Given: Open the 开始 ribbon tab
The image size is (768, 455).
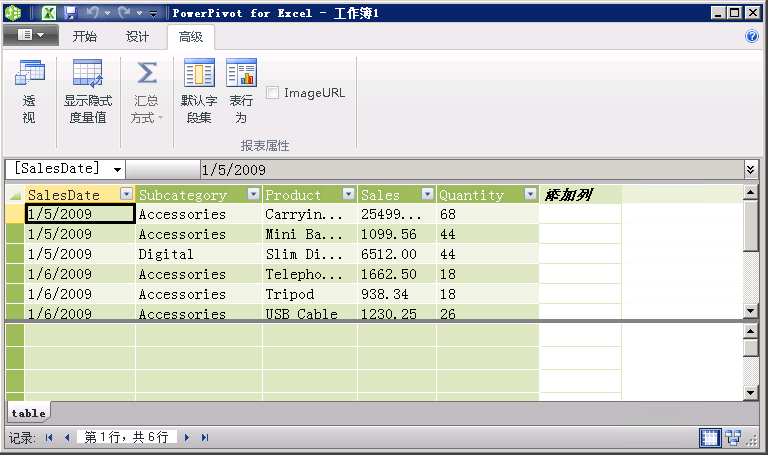Looking at the screenshot, I should [85, 37].
